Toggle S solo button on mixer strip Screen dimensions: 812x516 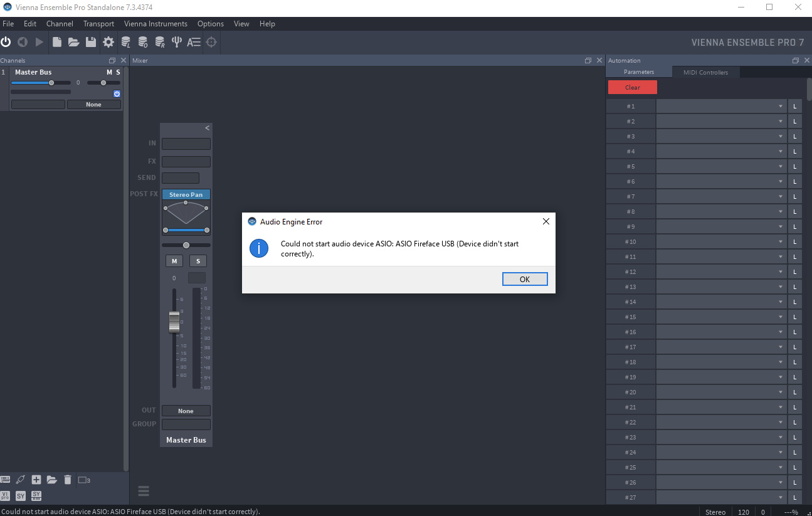[x=198, y=261]
